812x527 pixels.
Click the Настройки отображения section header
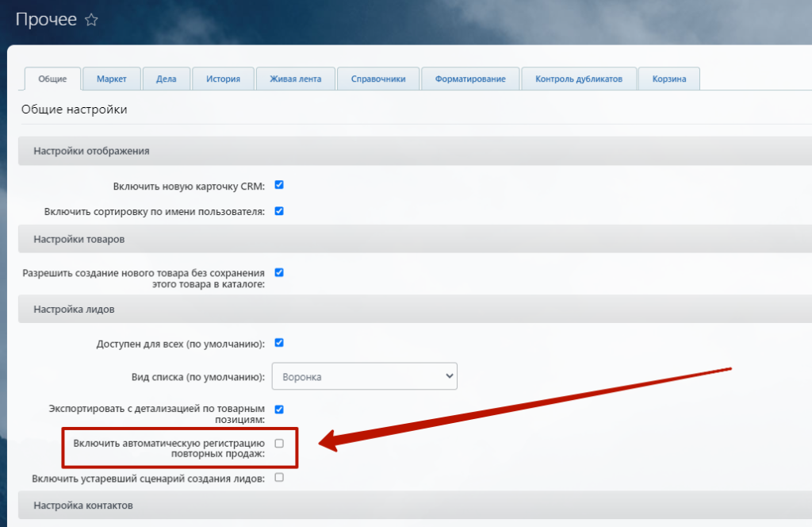tap(91, 151)
